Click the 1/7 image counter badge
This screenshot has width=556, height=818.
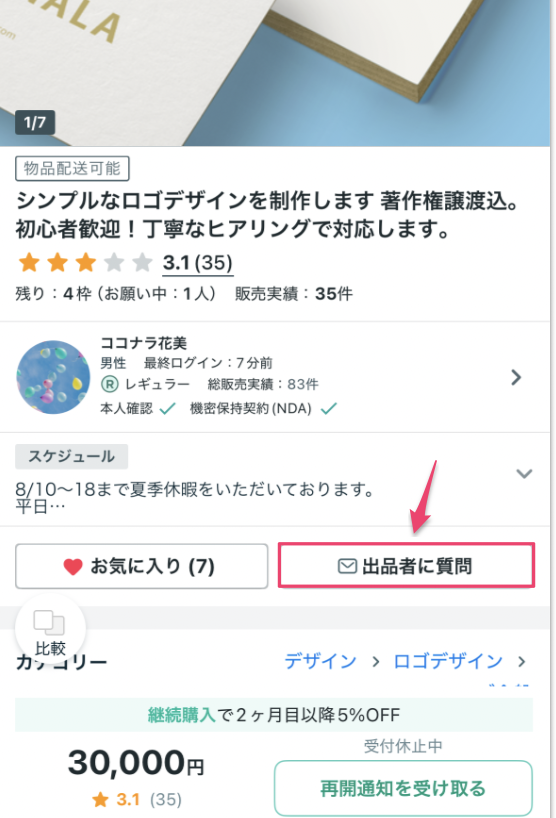(x=35, y=123)
